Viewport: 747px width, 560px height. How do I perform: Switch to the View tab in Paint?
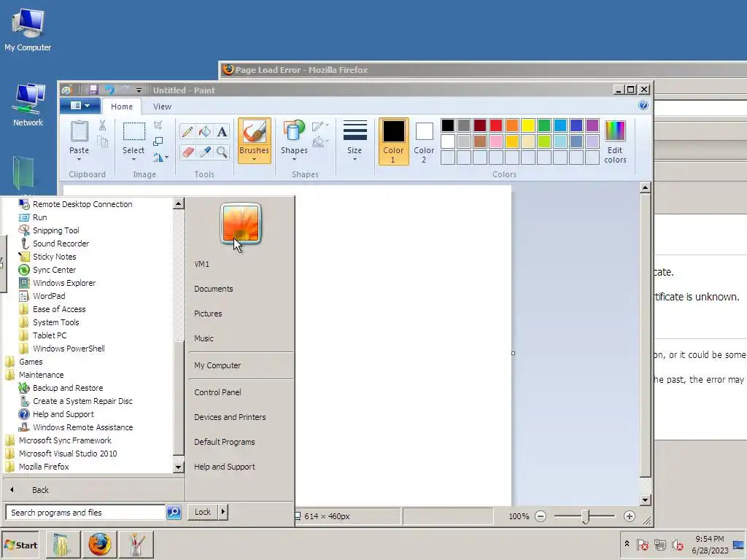click(162, 106)
